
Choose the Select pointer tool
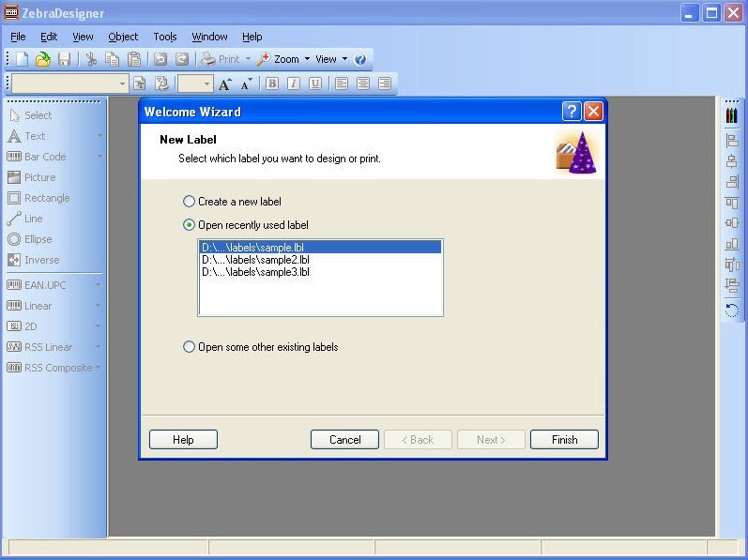30,115
